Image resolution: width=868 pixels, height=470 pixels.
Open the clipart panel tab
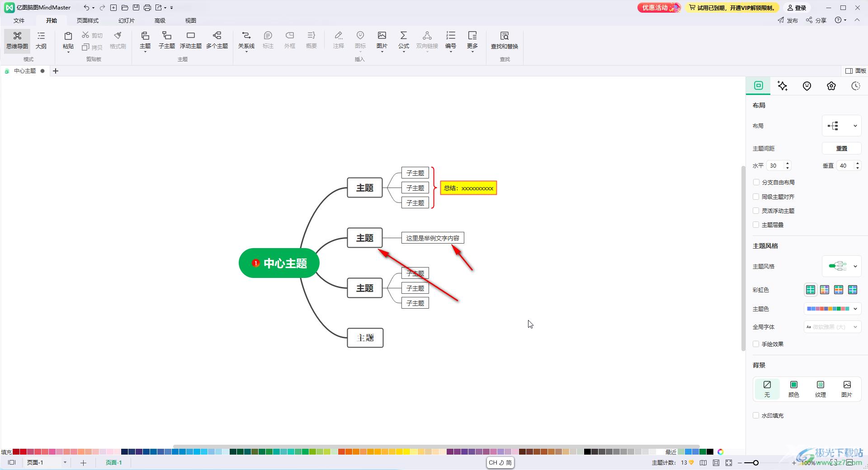[831, 86]
